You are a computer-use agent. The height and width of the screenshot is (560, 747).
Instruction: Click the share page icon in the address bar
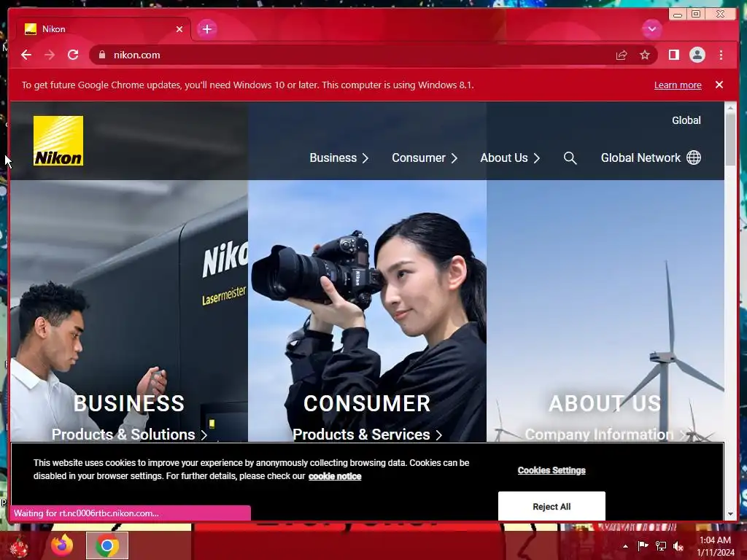(x=622, y=55)
